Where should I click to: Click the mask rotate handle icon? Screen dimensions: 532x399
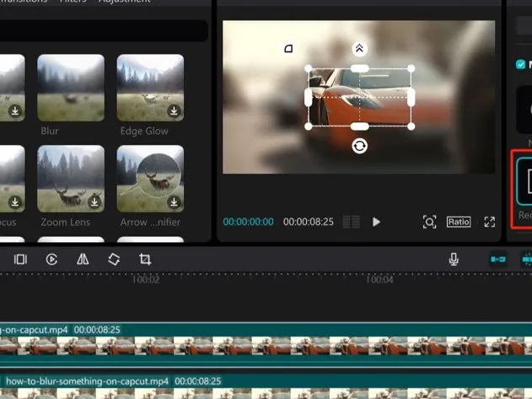[360, 146]
